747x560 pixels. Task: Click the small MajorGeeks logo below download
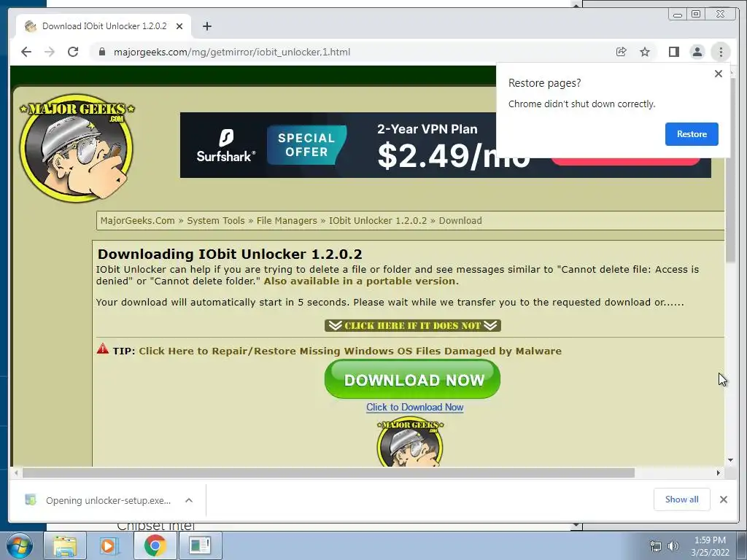(410, 443)
